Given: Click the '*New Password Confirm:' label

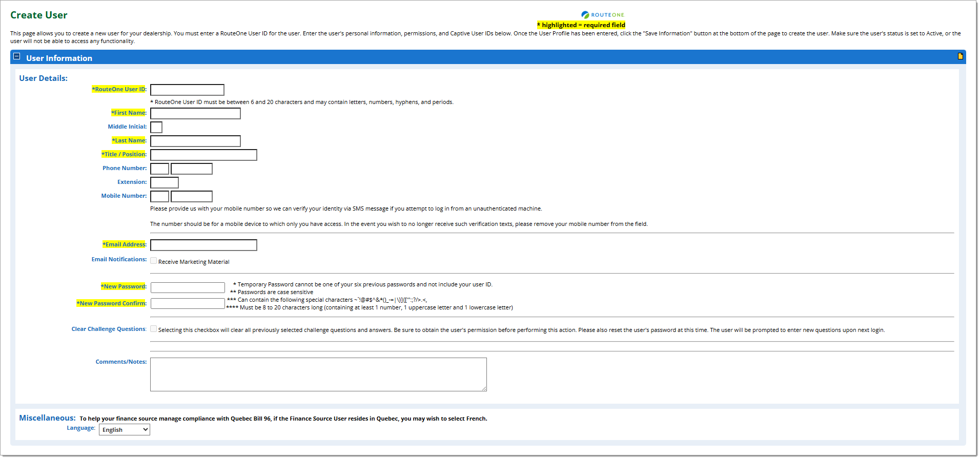Looking at the screenshot, I should click(x=112, y=303).
